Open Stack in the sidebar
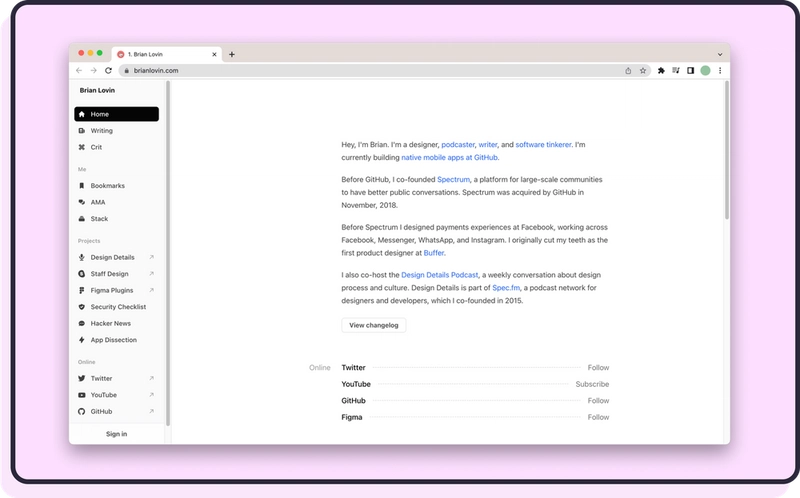This screenshot has height=498, width=800. 116,218
